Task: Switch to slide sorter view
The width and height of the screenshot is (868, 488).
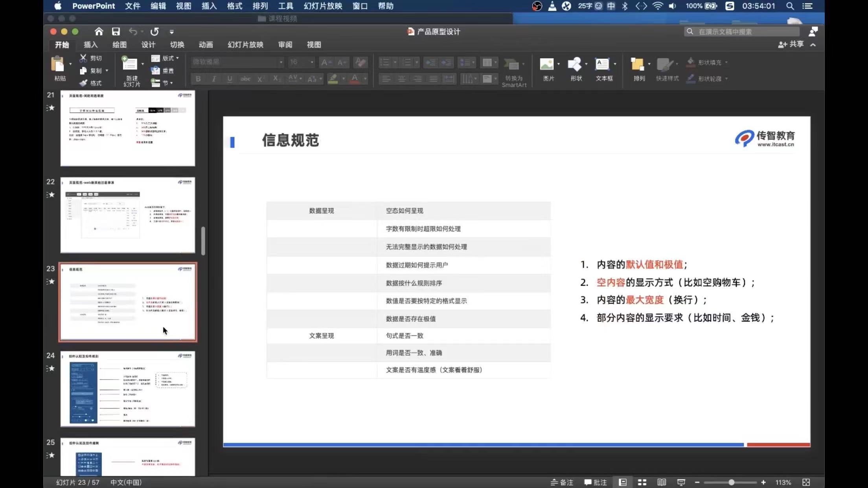Action: 642,482
